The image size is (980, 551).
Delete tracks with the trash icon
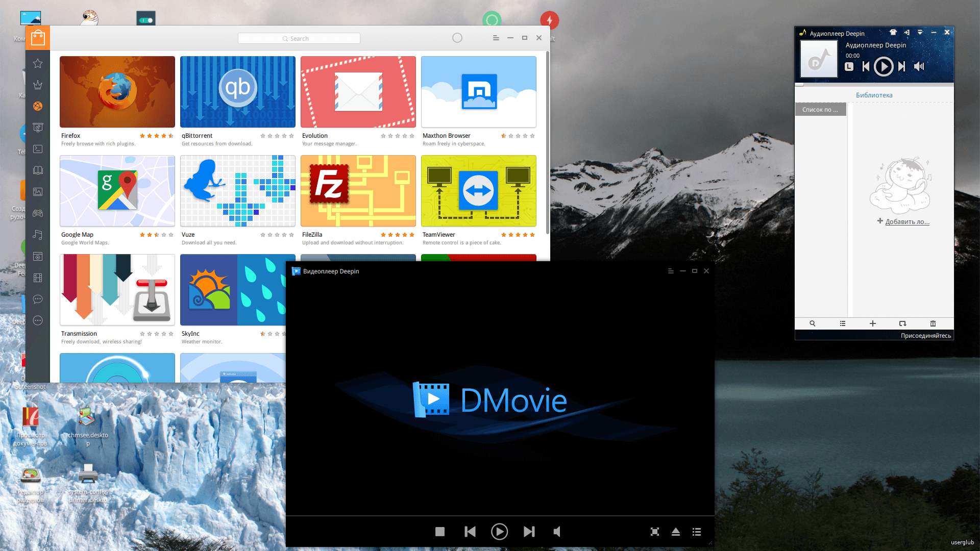tap(933, 323)
